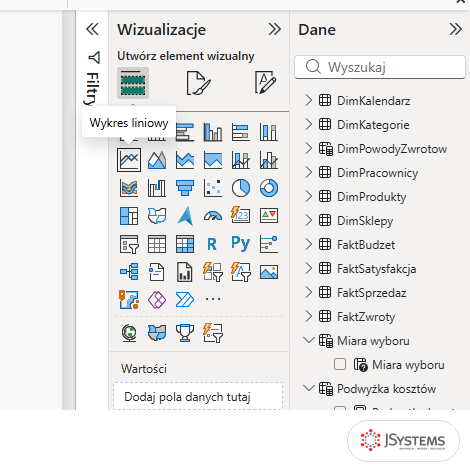The height and width of the screenshot is (472, 470).
Task: Select the gray filled map visual
Action: (157, 333)
